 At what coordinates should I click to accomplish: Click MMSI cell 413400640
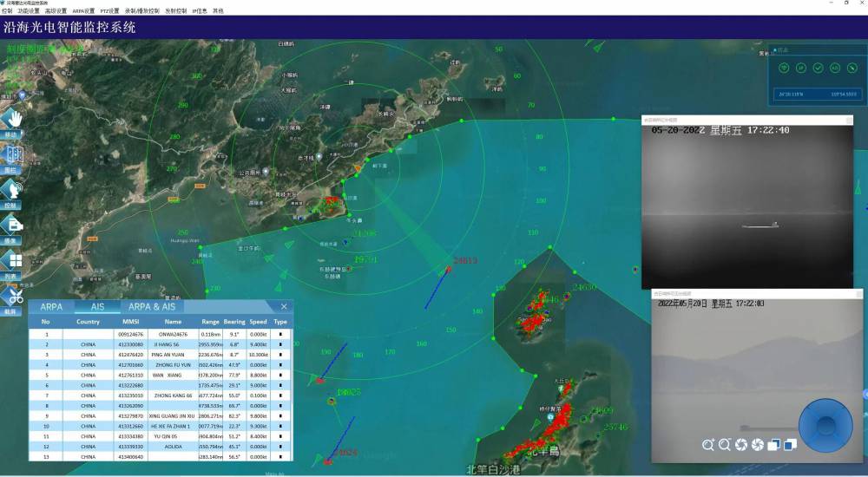click(x=131, y=457)
